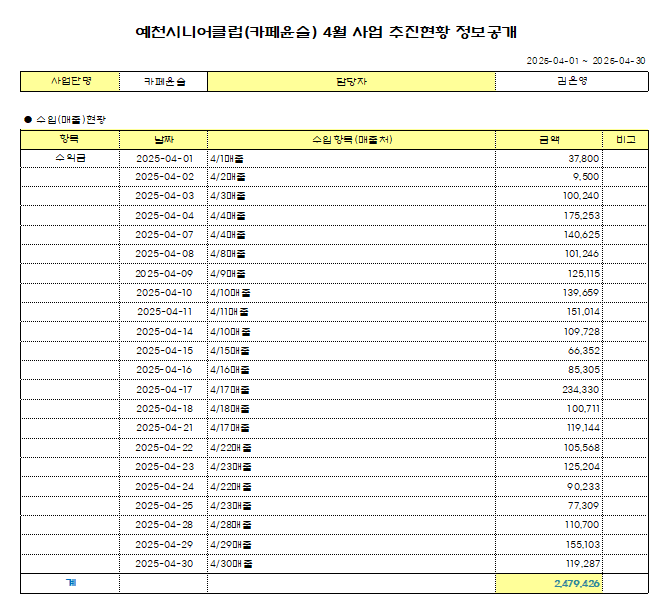Click the 수입항목(매출처) column header
Screen dimensions: 658x600
coord(352,140)
